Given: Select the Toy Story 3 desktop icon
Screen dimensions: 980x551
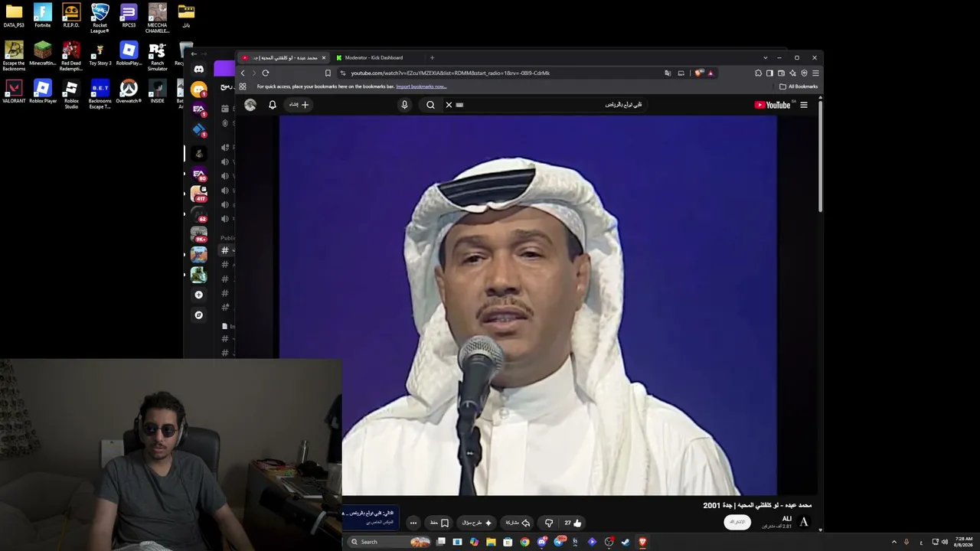Looking at the screenshot, I should (x=100, y=54).
